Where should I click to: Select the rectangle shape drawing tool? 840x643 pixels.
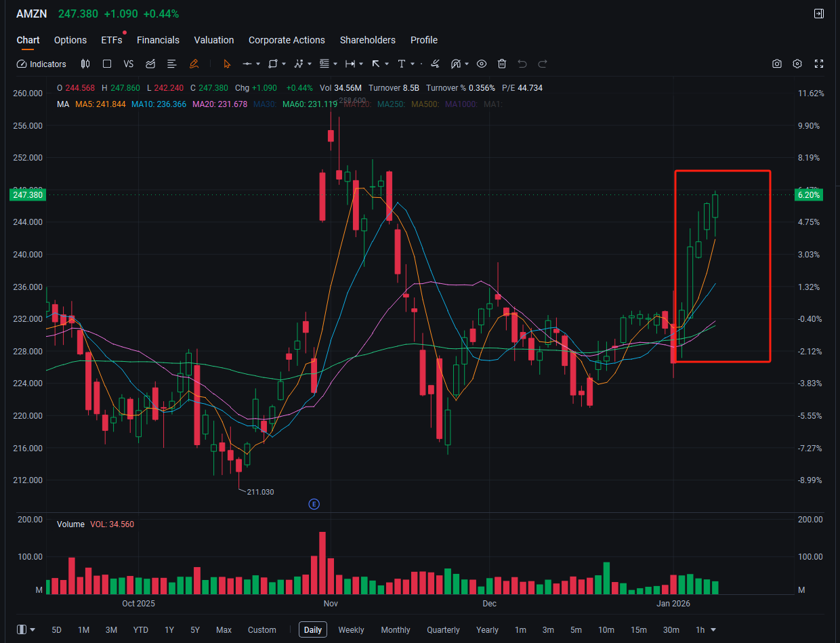[273, 64]
